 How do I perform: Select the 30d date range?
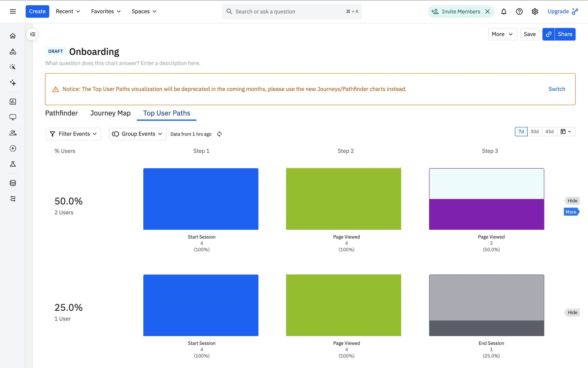click(534, 132)
